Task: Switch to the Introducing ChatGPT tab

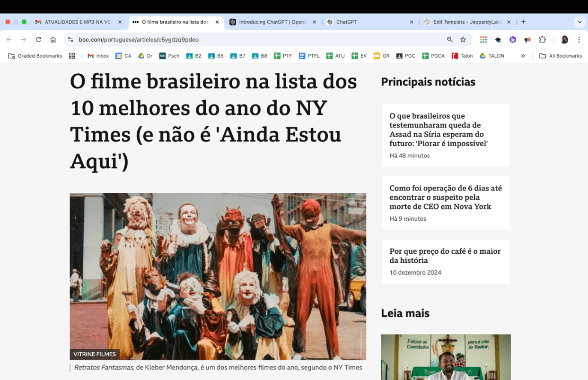Action: point(272,22)
